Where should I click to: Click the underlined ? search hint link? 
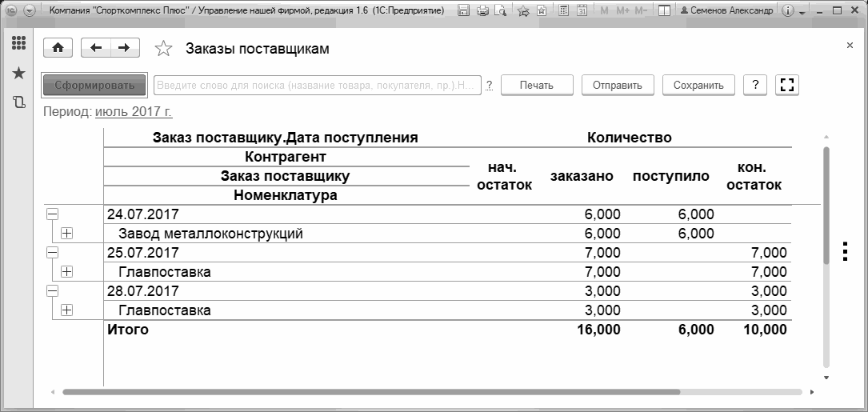[x=490, y=86]
